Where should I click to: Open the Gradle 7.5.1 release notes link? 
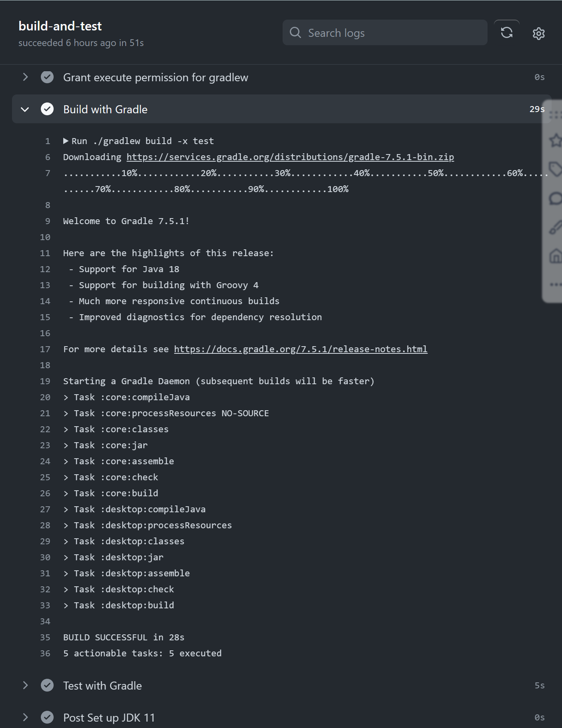(301, 349)
